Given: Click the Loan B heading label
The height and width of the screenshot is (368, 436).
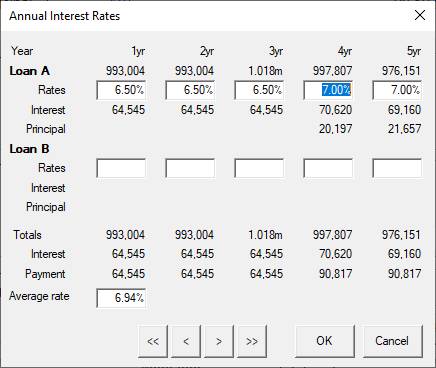Looking at the screenshot, I should pos(29,149).
